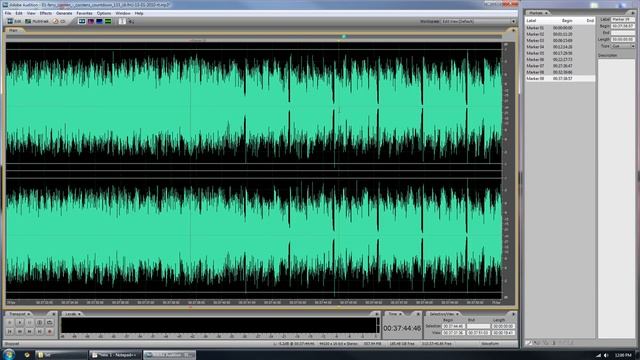This screenshot has width=640, height=360.
Task: Click the marker Description text box
Action: (x=616, y=198)
